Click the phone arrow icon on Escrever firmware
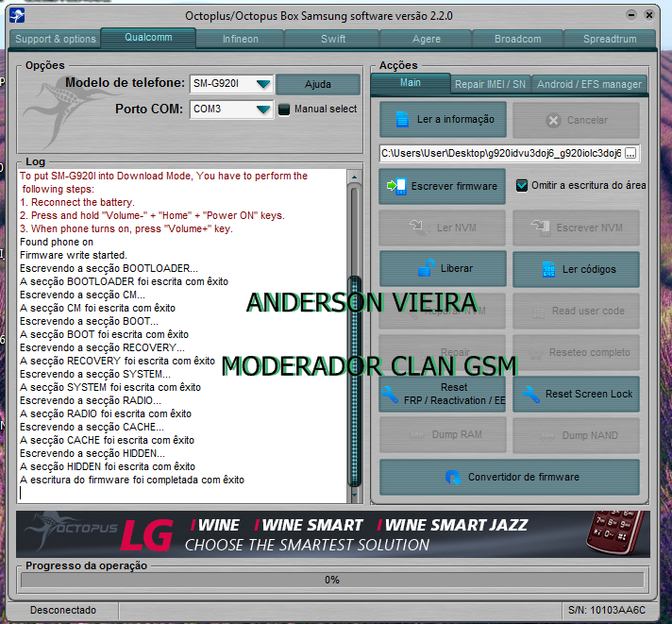The height and width of the screenshot is (624, 672). click(396, 186)
